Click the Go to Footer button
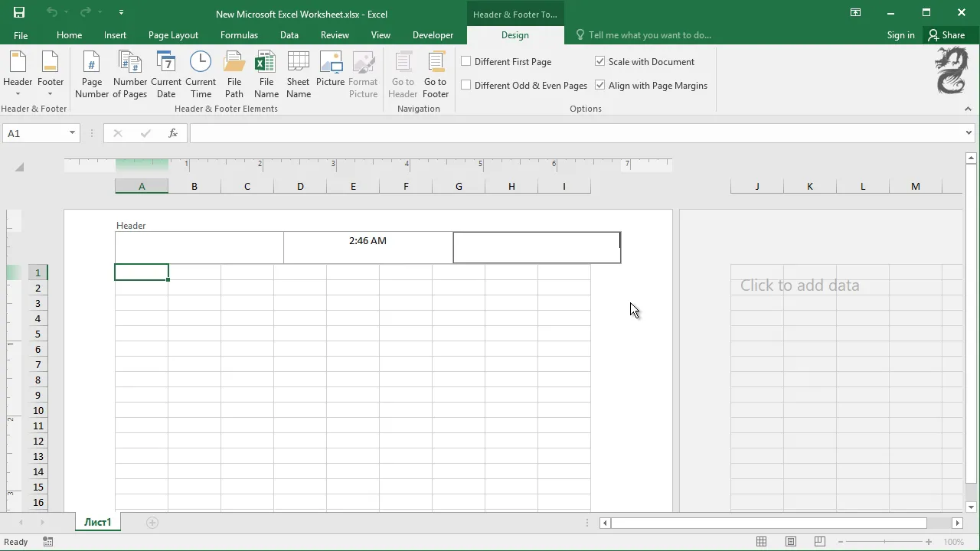The width and height of the screenshot is (980, 551). (x=436, y=75)
